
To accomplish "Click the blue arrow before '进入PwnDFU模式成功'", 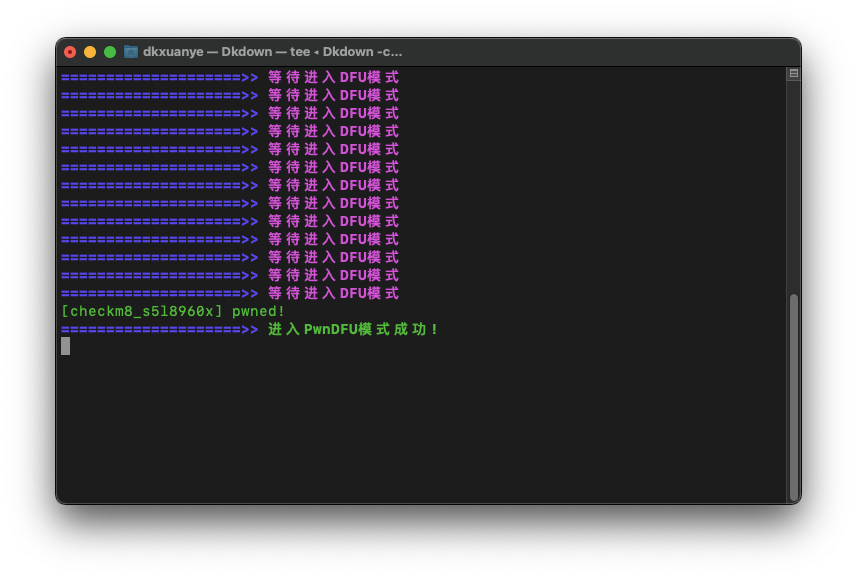I will click(159, 329).
